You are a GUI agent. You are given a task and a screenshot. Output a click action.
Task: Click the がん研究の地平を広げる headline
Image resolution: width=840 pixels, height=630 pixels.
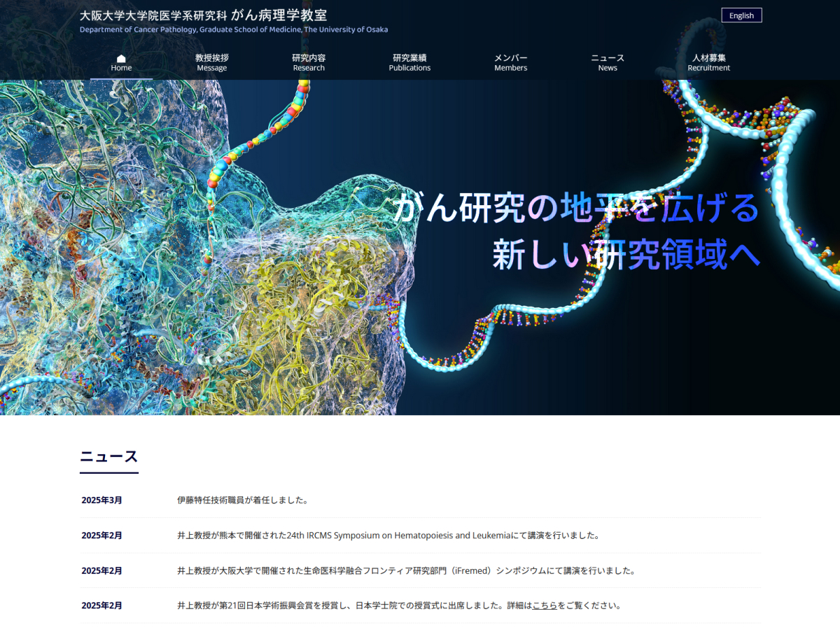[575, 209]
